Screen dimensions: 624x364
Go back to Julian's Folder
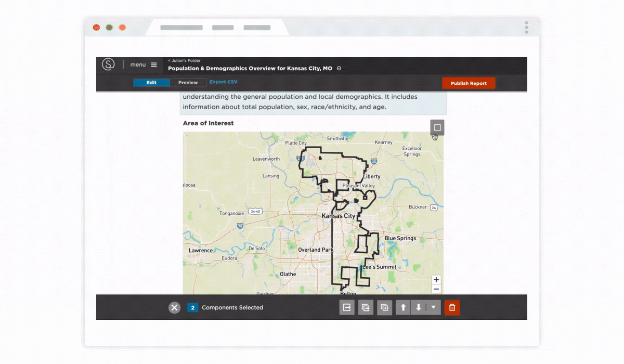point(184,61)
